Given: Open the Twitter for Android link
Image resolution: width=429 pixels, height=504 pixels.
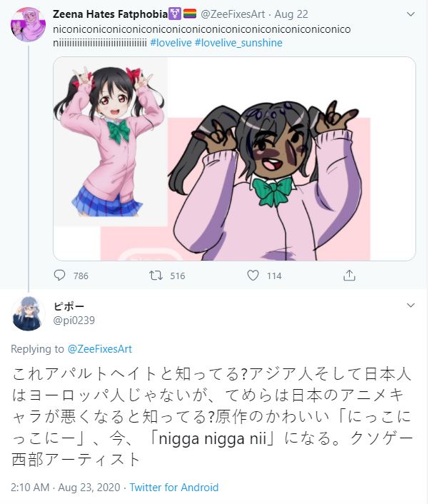Looking at the screenshot, I should [174, 488].
